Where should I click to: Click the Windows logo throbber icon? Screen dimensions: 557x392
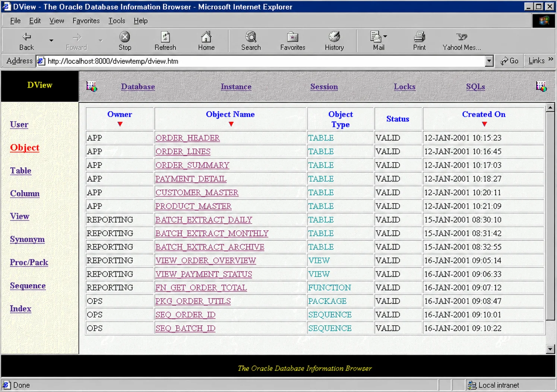pyautogui.click(x=544, y=21)
